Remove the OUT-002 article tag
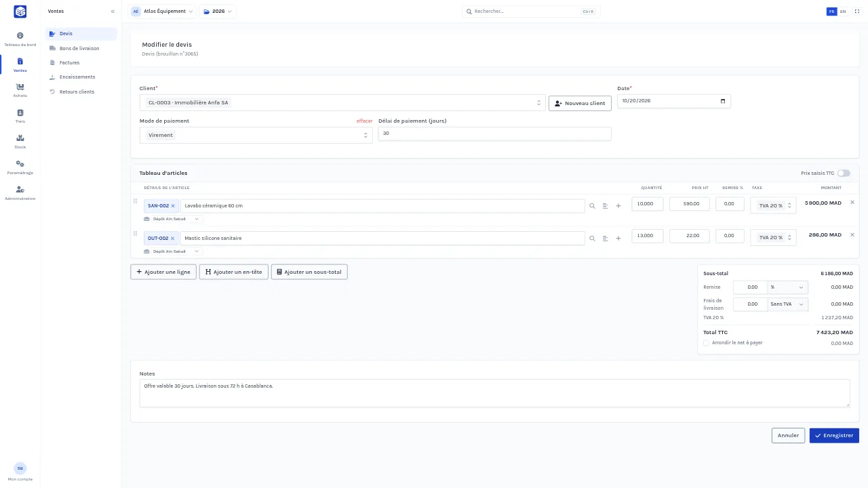868x488 pixels. pyautogui.click(x=173, y=239)
